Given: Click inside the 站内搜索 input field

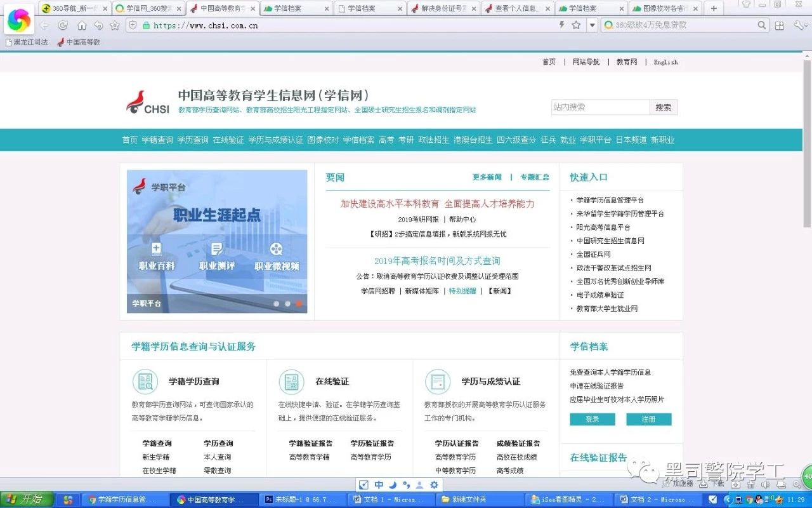Looking at the screenshot, I should click(x=599, y=107).
